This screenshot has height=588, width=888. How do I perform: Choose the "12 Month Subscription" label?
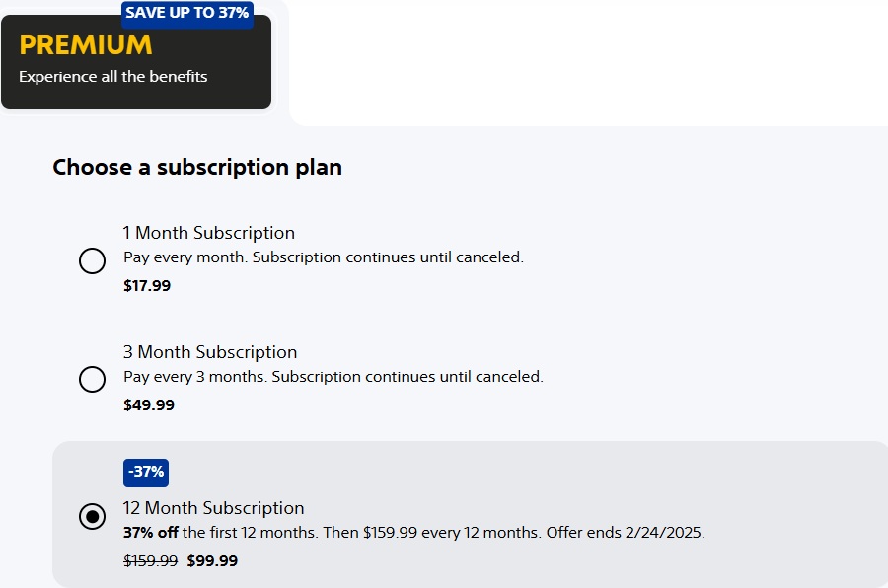pos(214,508)
